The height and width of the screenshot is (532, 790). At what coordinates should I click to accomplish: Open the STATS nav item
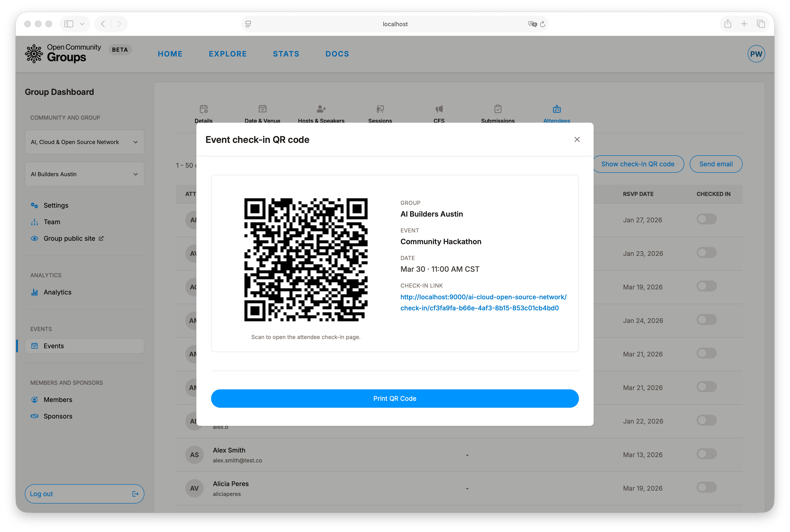[x=286, y=54]
